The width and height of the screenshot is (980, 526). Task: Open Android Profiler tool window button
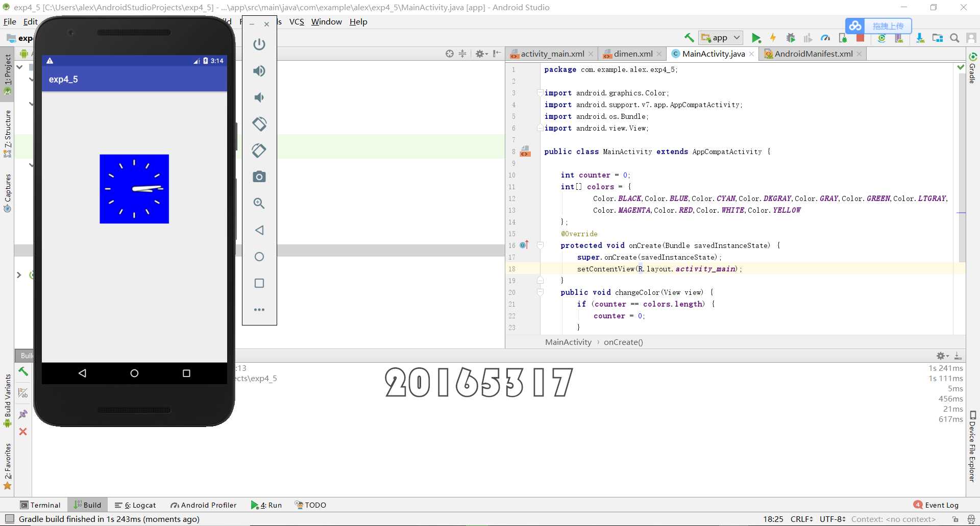point(204,505)
